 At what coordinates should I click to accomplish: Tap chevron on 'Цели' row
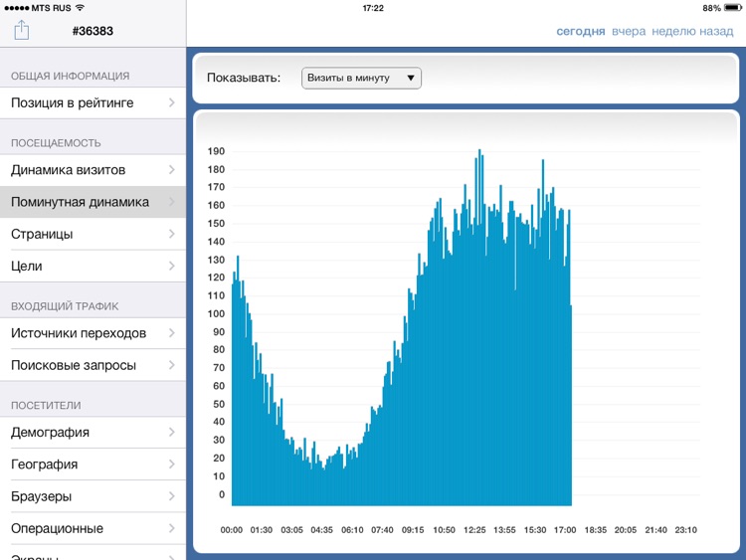click(172, 266)
